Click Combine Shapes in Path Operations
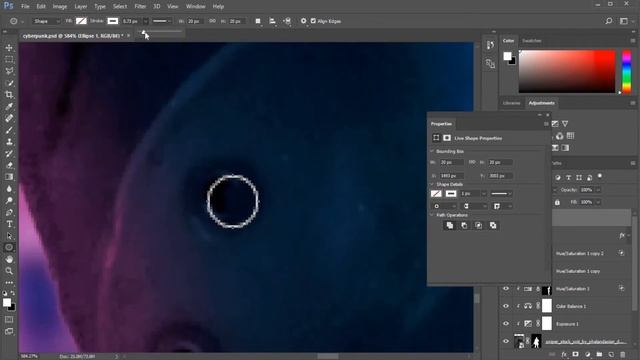640x360 pixels. coord(450,225)
